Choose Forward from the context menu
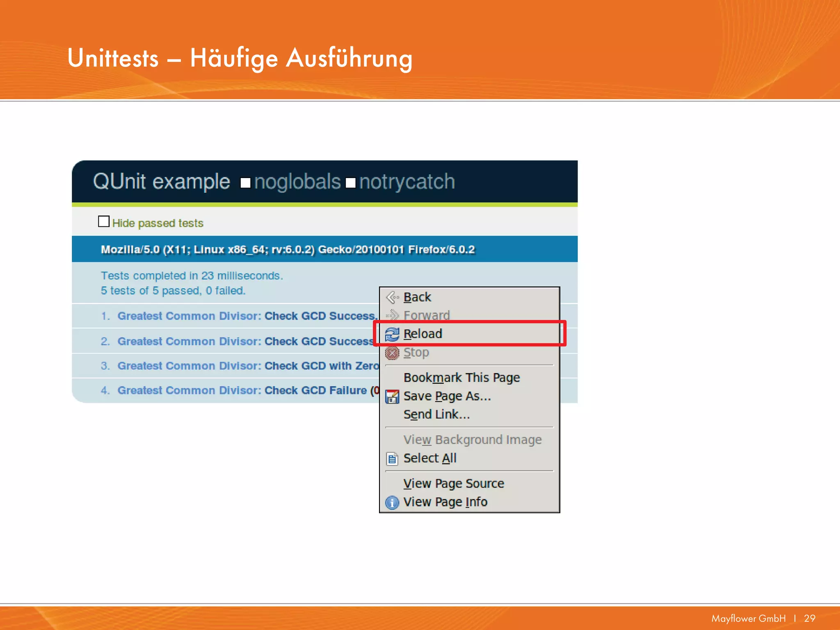The width and height of the screenshot is (840, 630). point(469,315)
